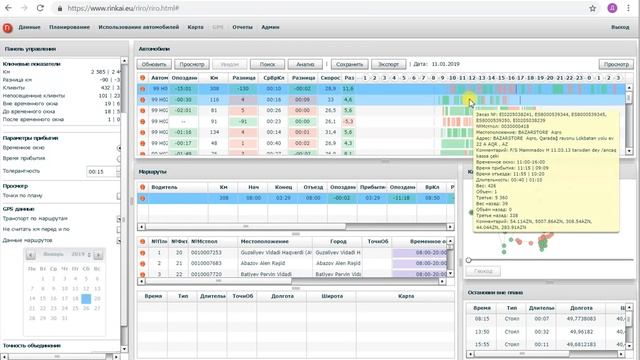
Task: Toggle the Точки по плану checkbox
Action: (119, 196)
